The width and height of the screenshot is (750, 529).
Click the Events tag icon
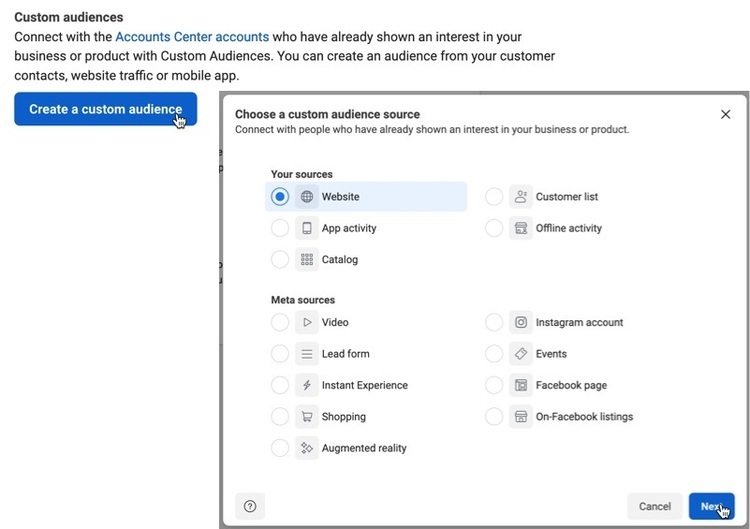coord(520,354)
